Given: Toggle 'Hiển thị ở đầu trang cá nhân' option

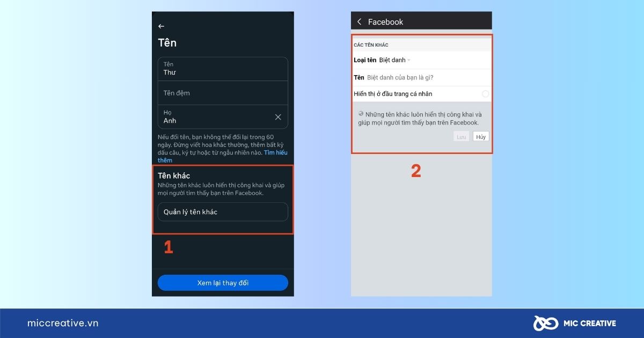Looking at the screenshot, I should [485, 94].
